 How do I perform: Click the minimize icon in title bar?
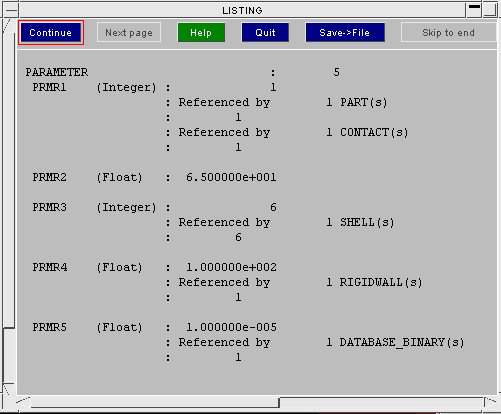474,10
